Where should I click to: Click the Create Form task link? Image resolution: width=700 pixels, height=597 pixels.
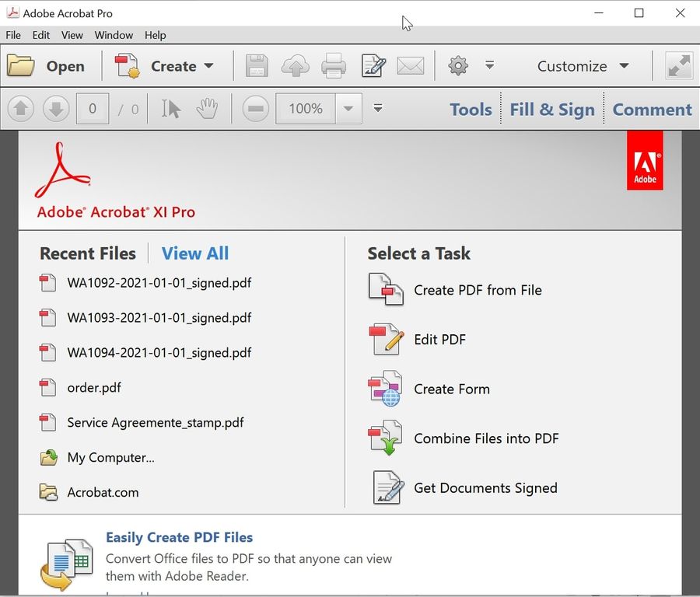coord(452,389)
